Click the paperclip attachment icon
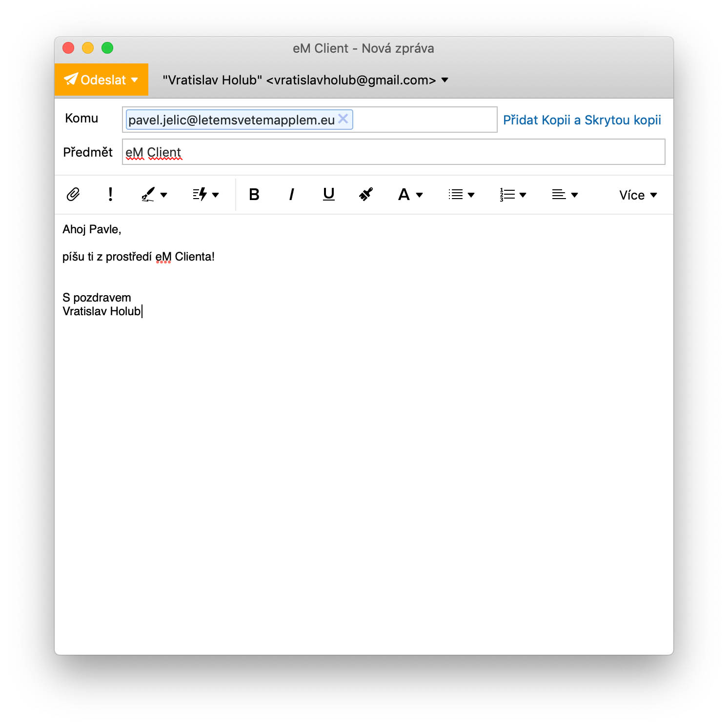This screenshot has height=727, width=728. (73, 195)
